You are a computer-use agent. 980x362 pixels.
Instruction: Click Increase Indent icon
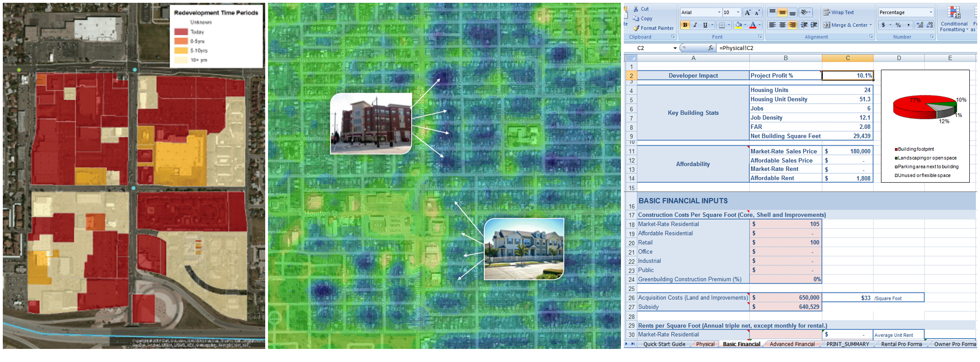point(814,25)
